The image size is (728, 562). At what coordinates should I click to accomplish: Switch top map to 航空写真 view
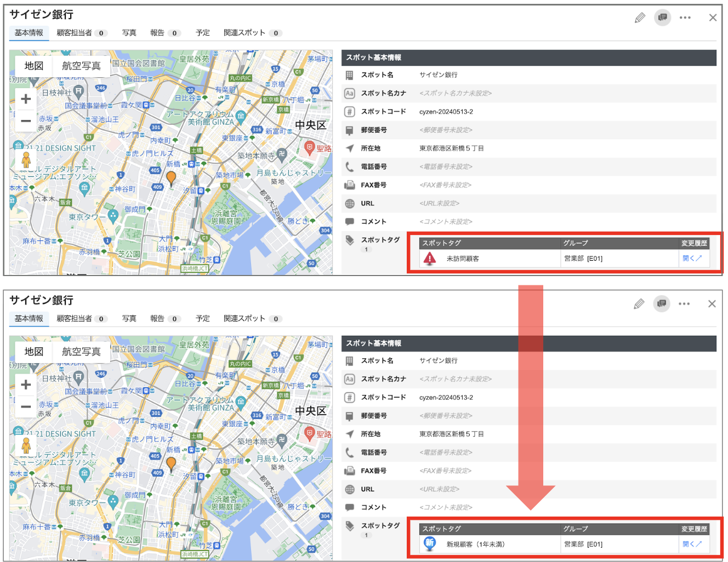pyautogui.click(x=81, y=66)
